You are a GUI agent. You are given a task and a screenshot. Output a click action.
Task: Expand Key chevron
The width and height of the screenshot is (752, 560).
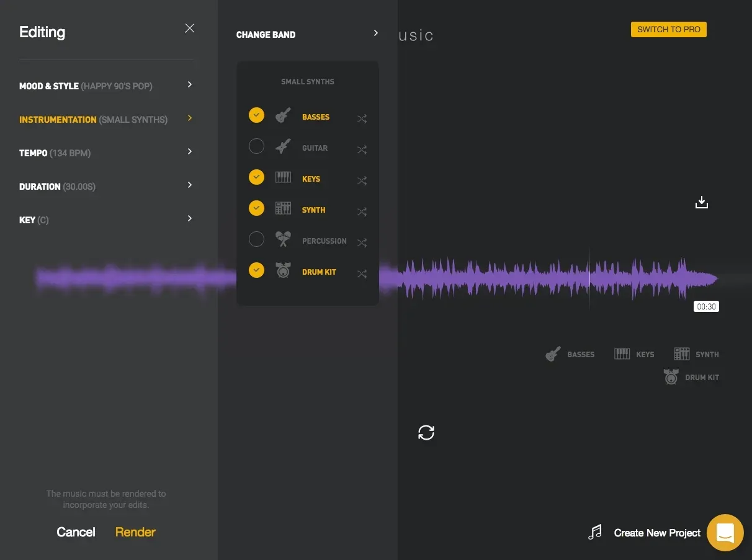(190, 218)
